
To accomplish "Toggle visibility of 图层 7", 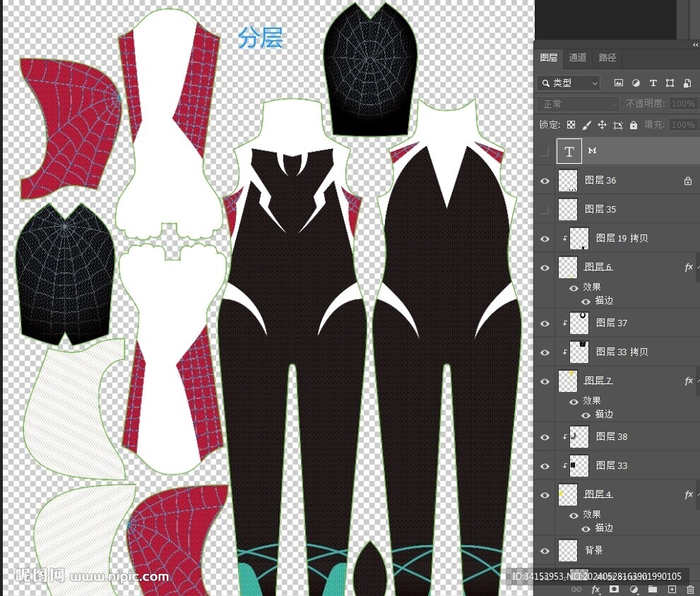I will point(545,382).
